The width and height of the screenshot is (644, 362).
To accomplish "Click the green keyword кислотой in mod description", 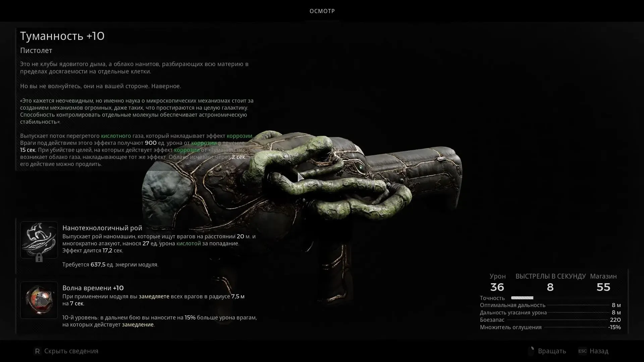I will point(189,243).
